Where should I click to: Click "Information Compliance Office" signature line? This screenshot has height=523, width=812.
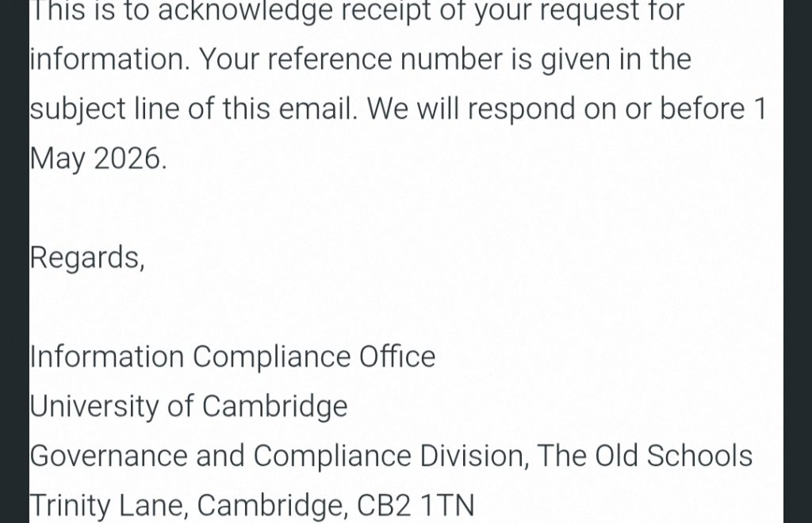[x=232, y=357]
